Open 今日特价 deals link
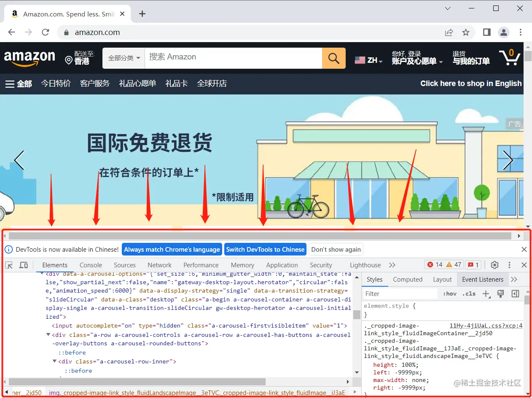 [x=56, y=83]
